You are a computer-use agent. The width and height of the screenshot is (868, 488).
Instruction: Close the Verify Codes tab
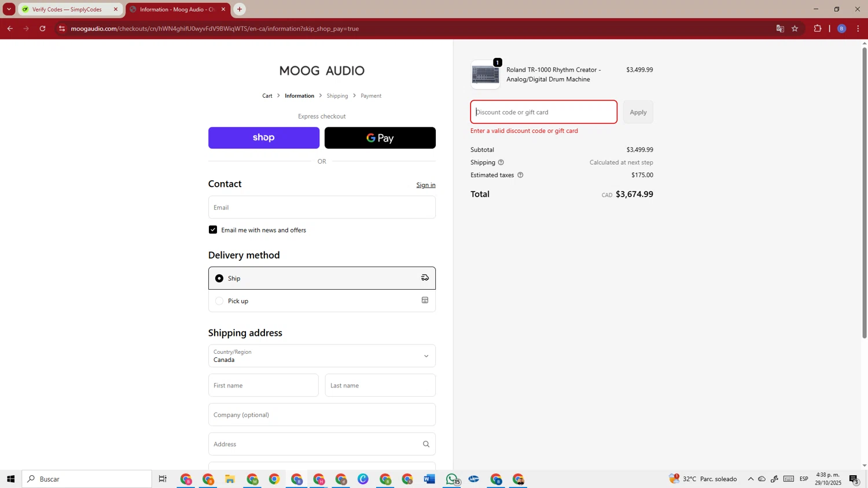click(116, 9)
